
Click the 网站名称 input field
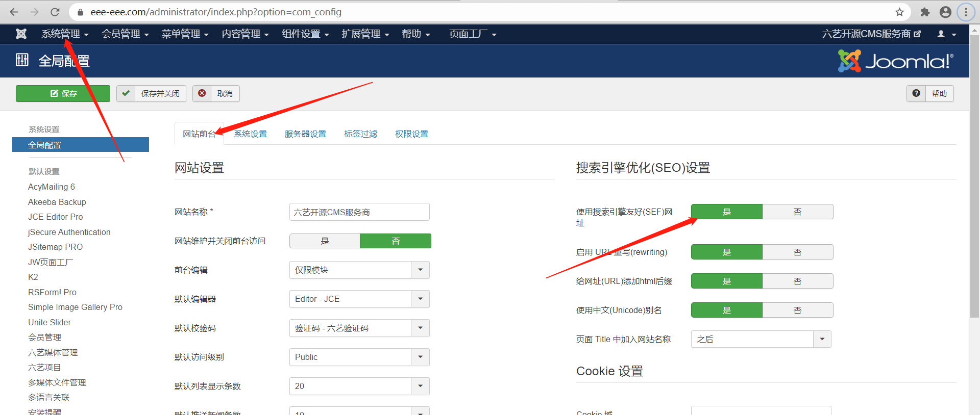click(x=359, y=212)
